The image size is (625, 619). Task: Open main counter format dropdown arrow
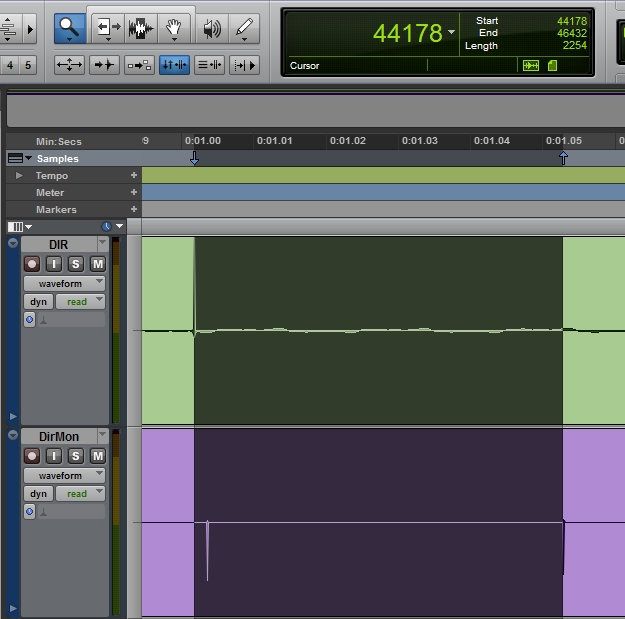pyautogui.click(x=451, y=32)
